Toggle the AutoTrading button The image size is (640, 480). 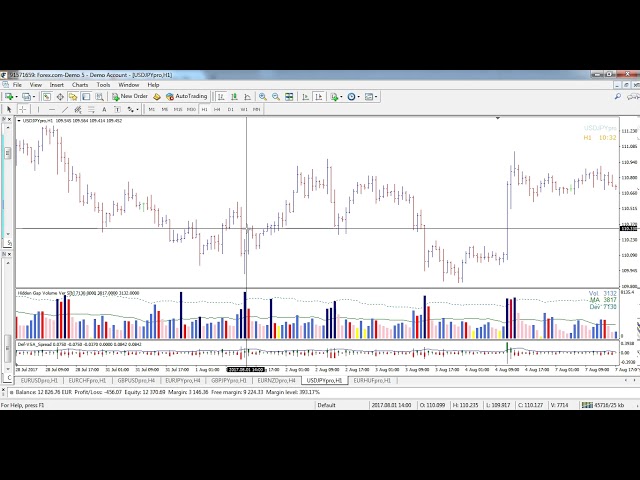(186, 97)
